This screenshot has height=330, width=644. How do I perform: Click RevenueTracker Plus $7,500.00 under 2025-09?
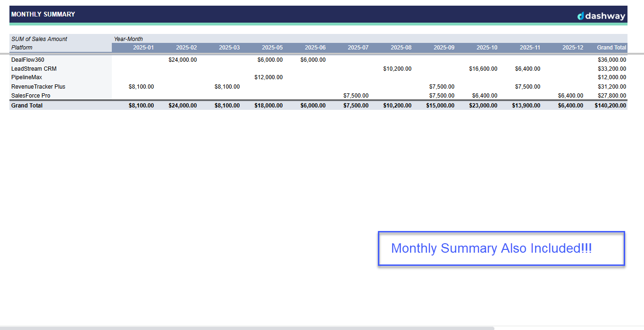tap(442, 87)
